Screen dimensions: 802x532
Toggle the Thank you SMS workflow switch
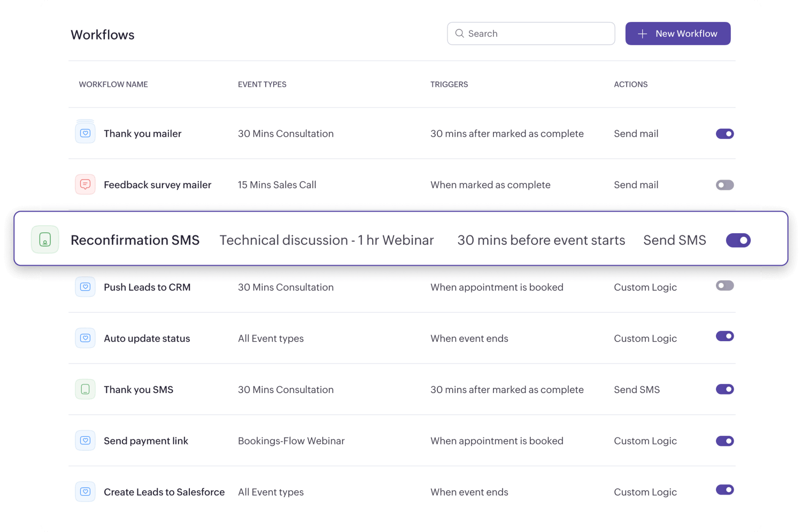725,389
